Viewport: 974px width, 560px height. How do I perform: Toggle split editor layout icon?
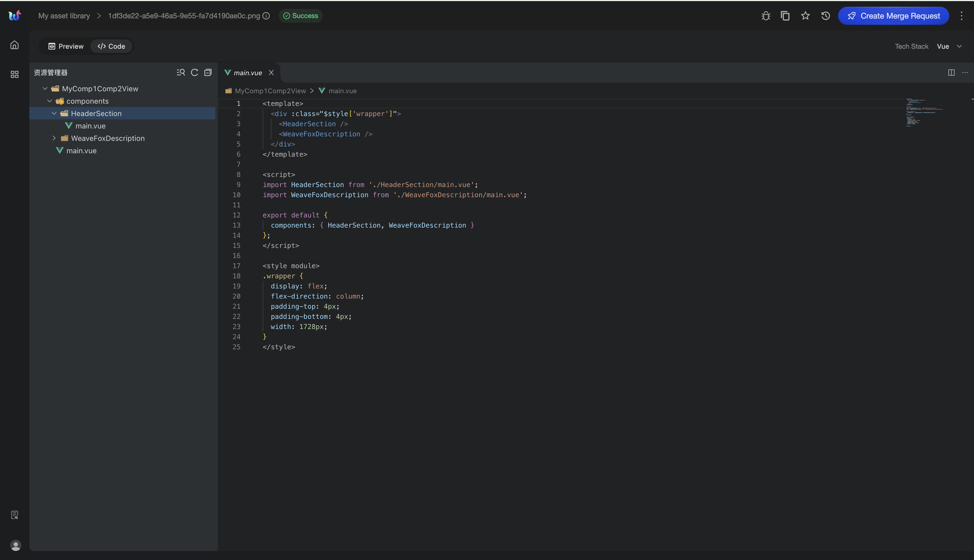[951, 72]
